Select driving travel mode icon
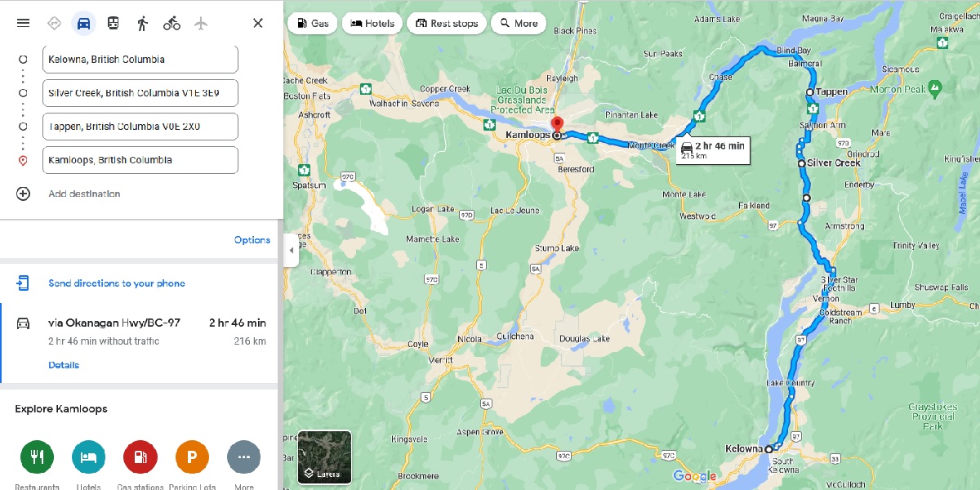 tap(83, 23)
